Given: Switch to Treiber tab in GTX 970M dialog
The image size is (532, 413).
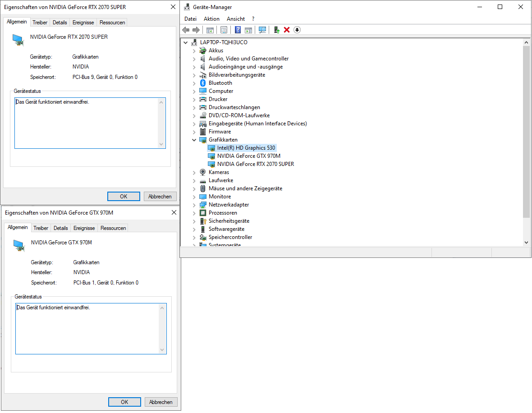Looking at the screenshot, I should (41, 228).
